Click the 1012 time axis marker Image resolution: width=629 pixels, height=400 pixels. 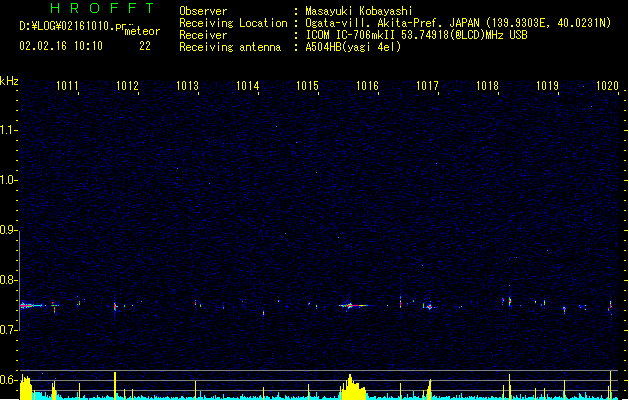tap(127, 85)
